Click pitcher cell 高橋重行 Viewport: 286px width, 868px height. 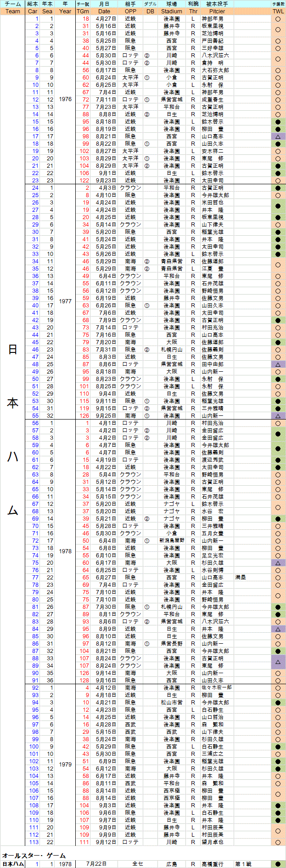point(217,864)
